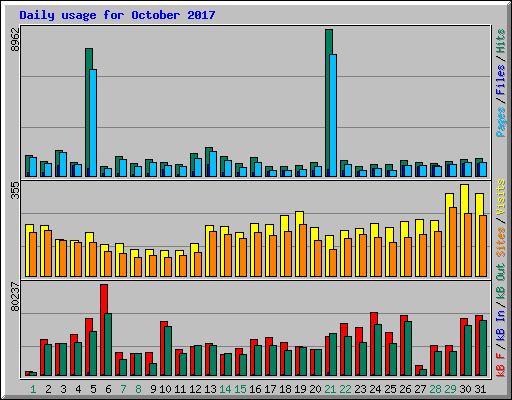
Task: Click the tallest red kB bar for day 6
Action: [x=103, y=330]
